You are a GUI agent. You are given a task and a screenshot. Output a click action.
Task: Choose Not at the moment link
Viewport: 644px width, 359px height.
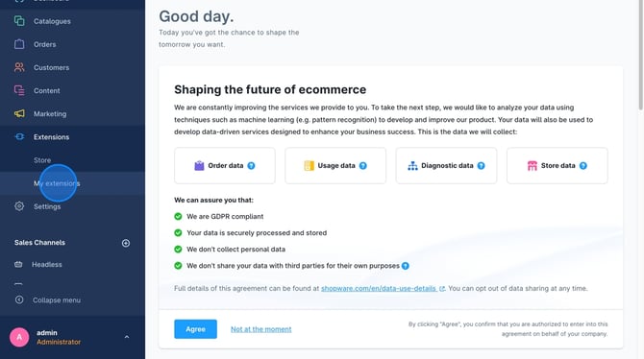click(261, 329)
